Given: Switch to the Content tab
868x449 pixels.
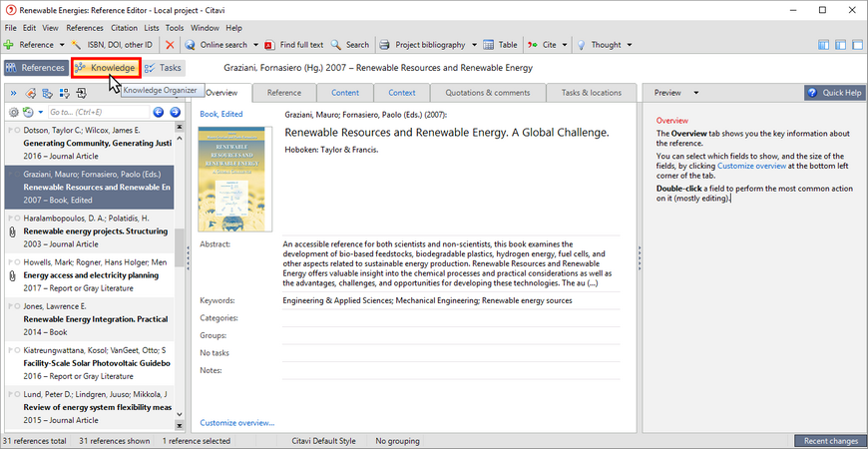Looking at the screenshot, I should [345, 93].
